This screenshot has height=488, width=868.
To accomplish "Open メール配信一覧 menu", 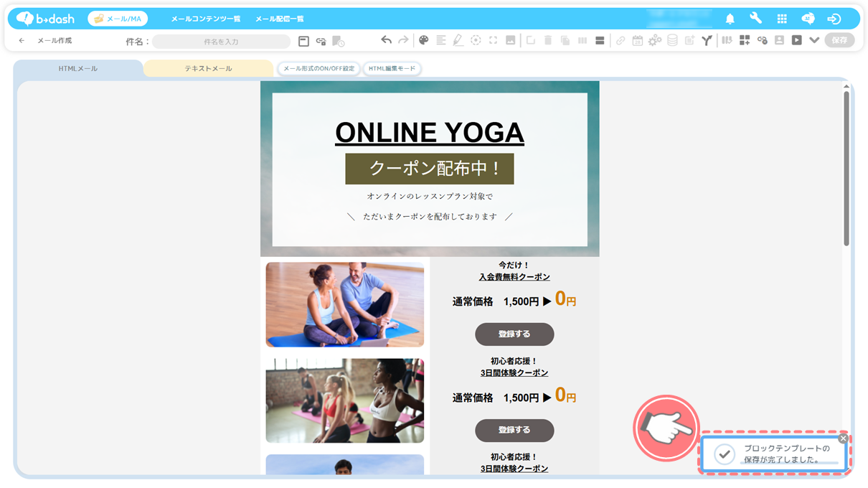I will click(x=280, y=19).
